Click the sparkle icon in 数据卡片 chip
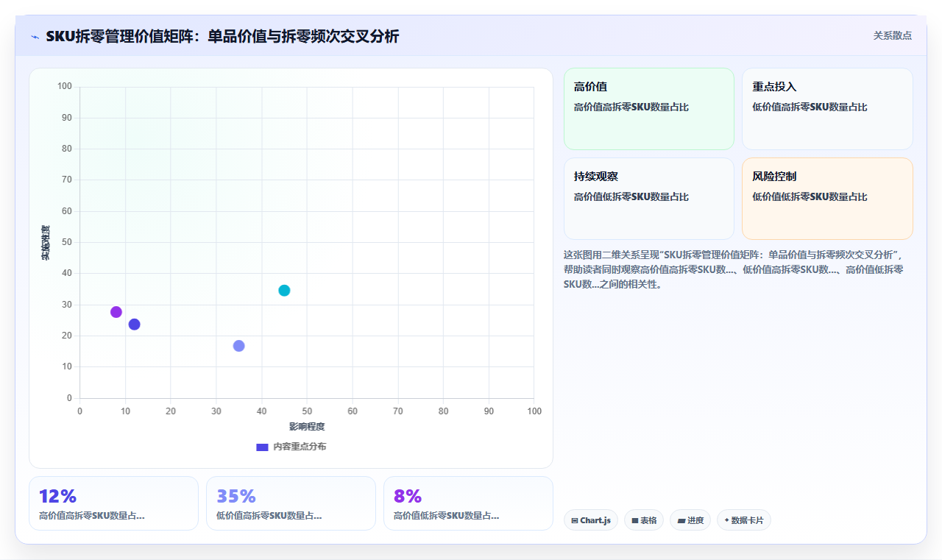Screen dimensions: 942x560 click(726, 520)
